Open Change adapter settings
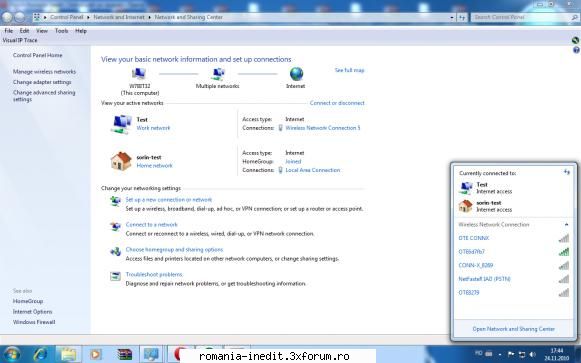 [42, 82]
